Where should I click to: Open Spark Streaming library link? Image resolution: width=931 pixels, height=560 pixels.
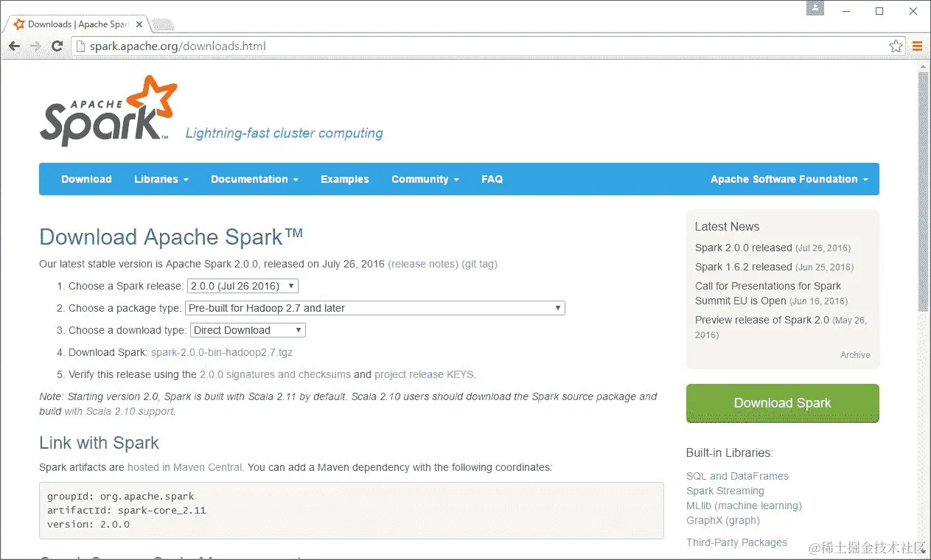(x=725, y=491)
